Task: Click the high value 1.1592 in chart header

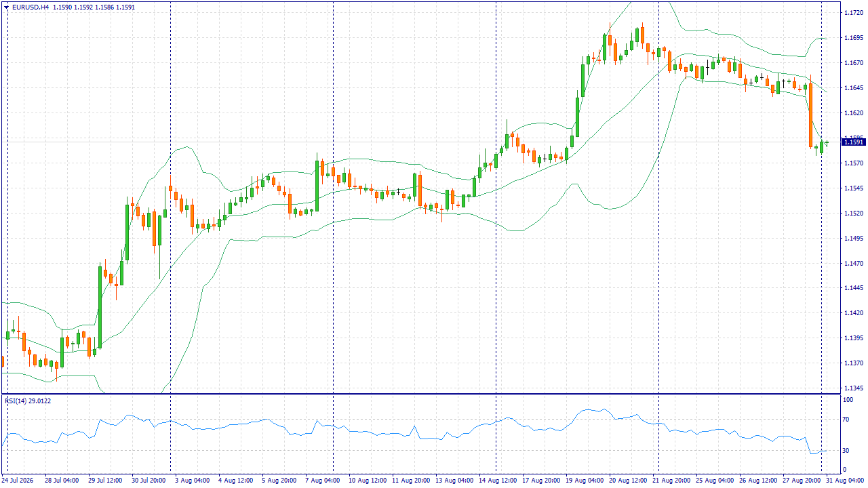Action: 83,7
